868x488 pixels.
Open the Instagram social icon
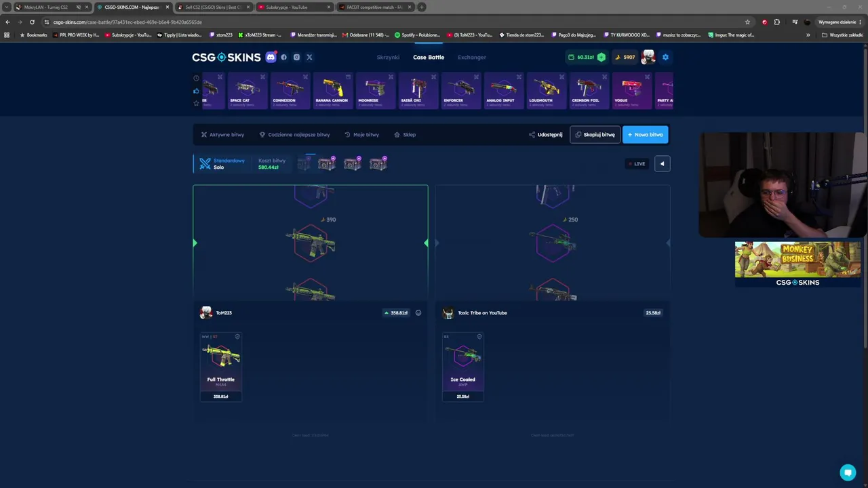tap(296, 57)
